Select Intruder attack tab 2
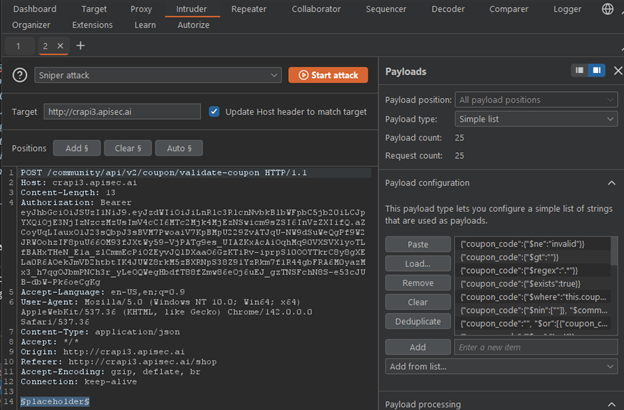This screenshot has height=410, width=624. click(x=45, y=46)
